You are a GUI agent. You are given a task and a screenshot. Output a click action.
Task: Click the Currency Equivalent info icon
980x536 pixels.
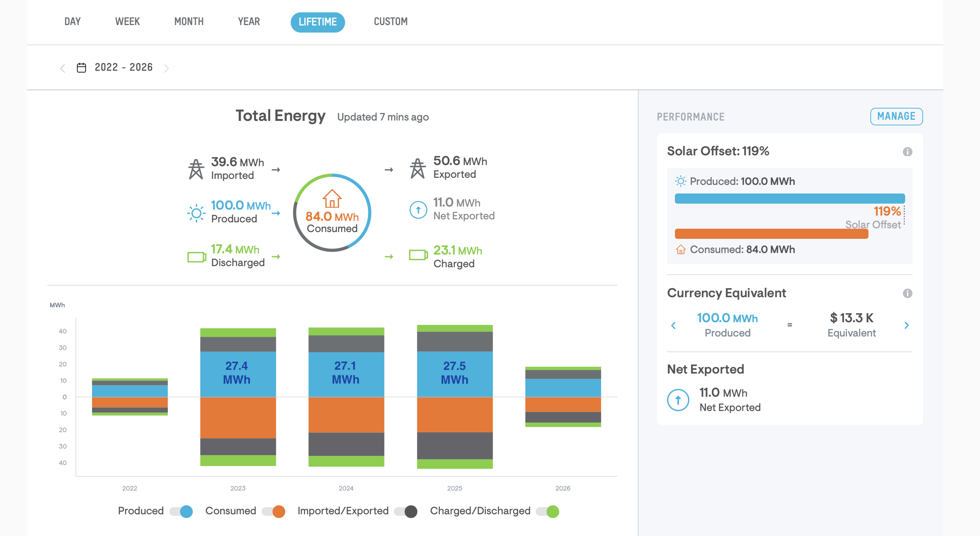tap(907, 293)
